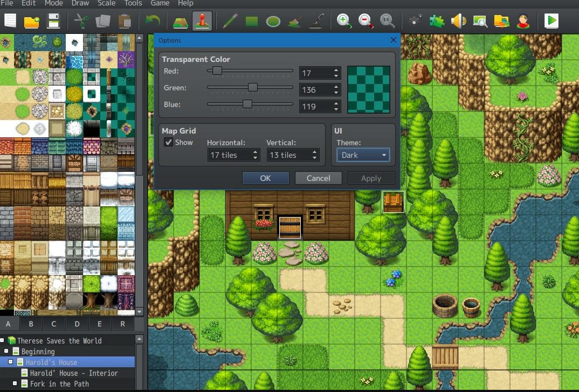This screenshot has height=392, width=579.
Task: Click Cancel in the Options dialog
Action: [x=318, y=178]
